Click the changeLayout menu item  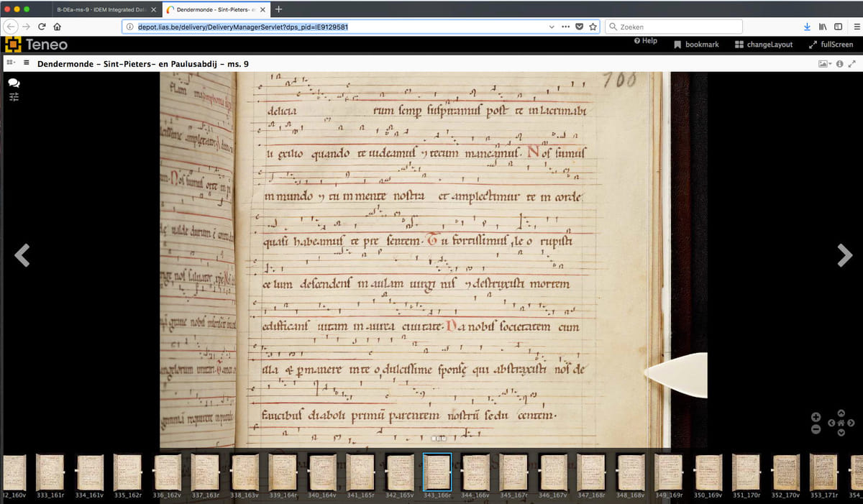coord(764,45)
